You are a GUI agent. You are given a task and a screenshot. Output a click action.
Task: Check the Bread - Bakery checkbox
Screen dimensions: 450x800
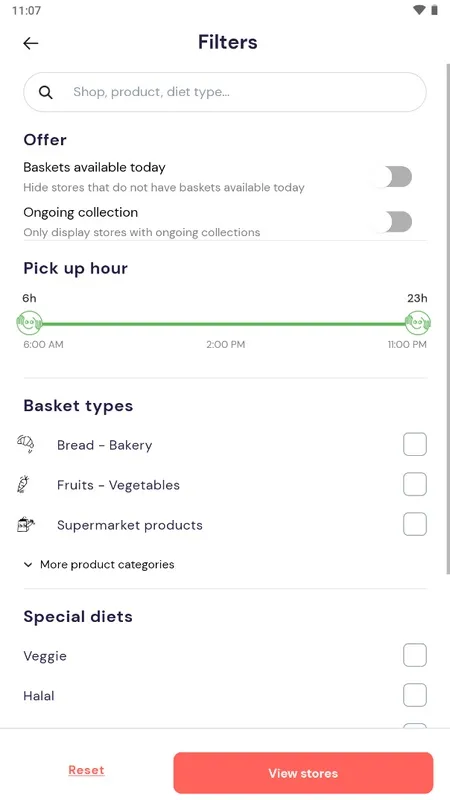pyautogui.click(x=415, y=444)
